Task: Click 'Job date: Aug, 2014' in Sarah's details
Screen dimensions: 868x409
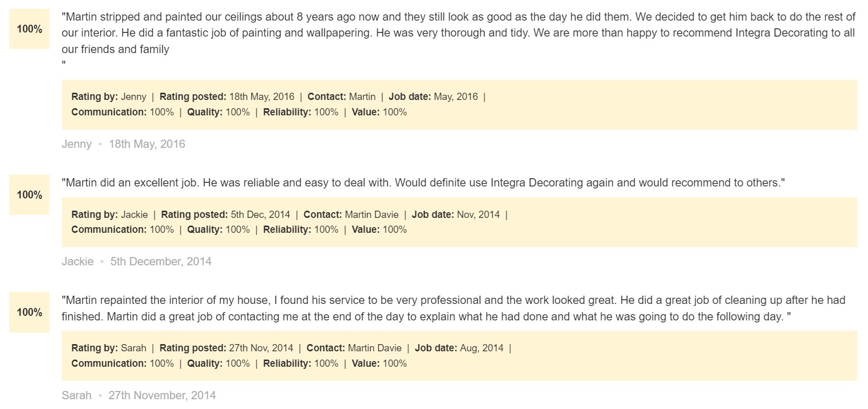Action: [x=459, y=348]
